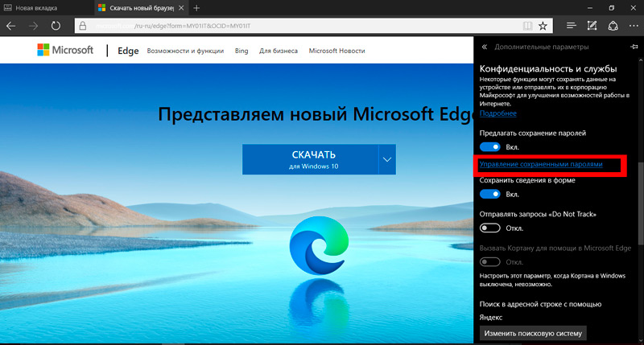644x345 pixels.
Task: Click the Изменить поисковую систему button
Action: (x=533, y=333)
